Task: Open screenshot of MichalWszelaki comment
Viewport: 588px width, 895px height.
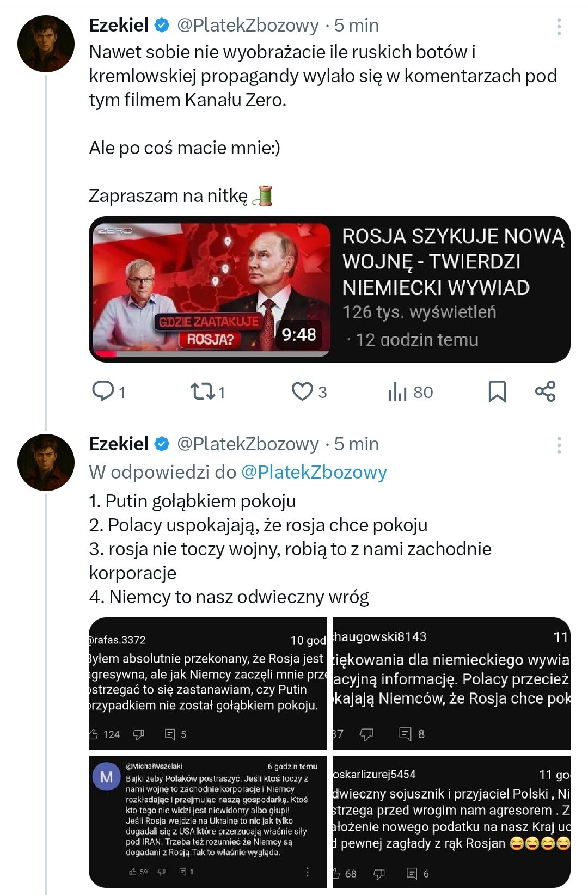Action: pyautogui.click(x=207, y=821)
